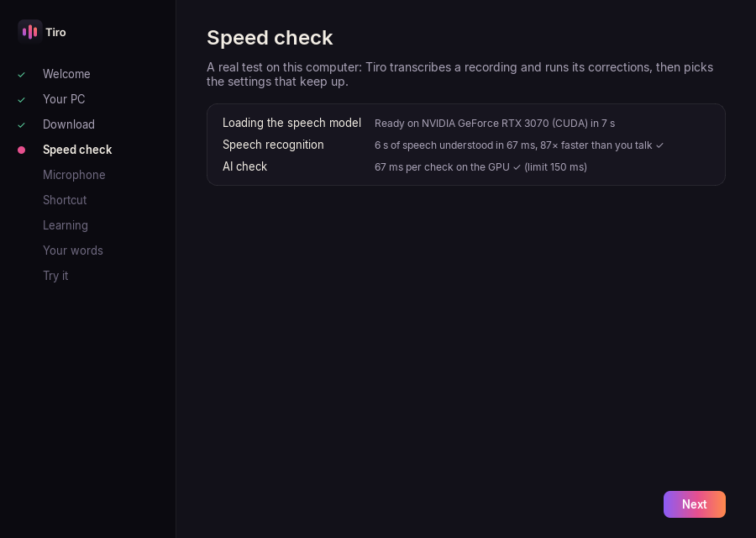Click '67 ms per check on the GPU' result

click(x=480, y=167)
